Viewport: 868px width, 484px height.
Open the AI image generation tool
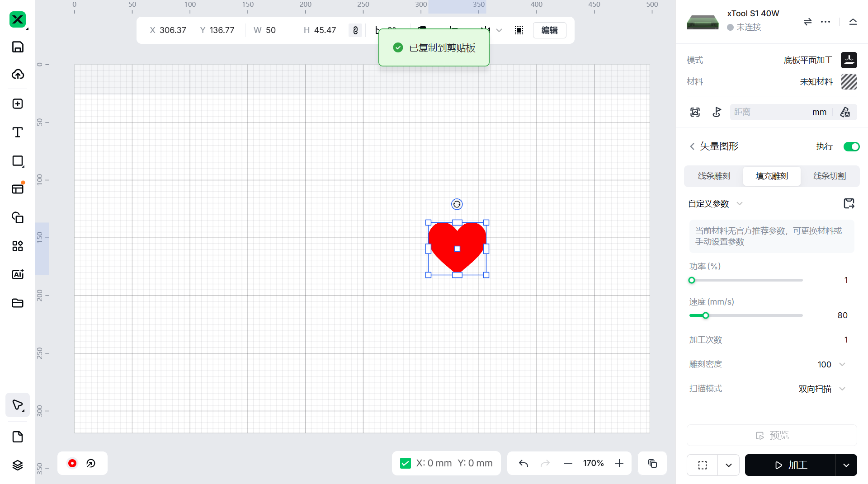(18, 274)
